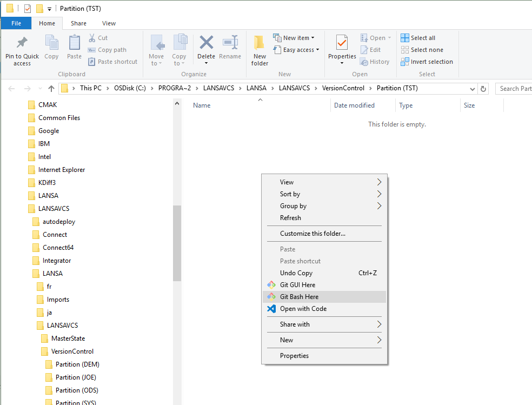
Task: Open the Share ribbon tab
Action: [78, 23]
